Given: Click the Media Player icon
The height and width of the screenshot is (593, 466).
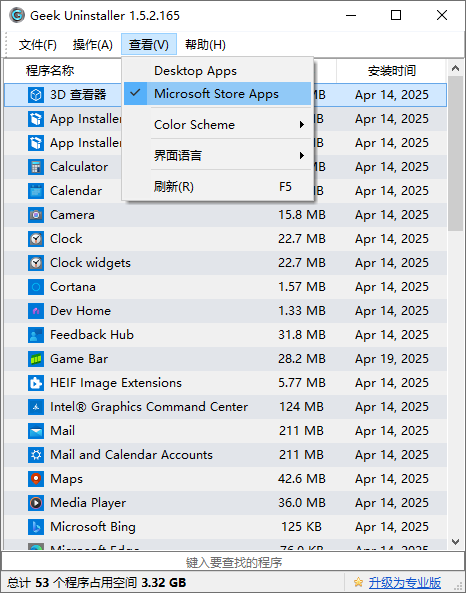Looking at the screenshot, I should pos(36,503).
